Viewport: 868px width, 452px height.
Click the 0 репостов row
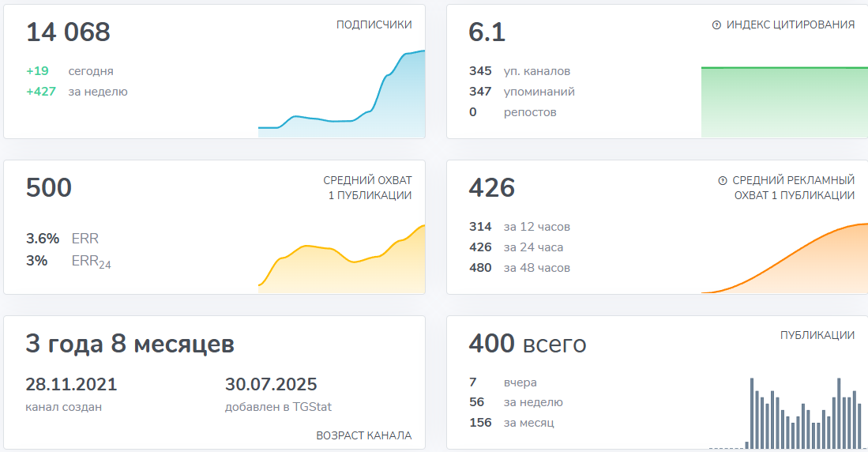[513, 112]
